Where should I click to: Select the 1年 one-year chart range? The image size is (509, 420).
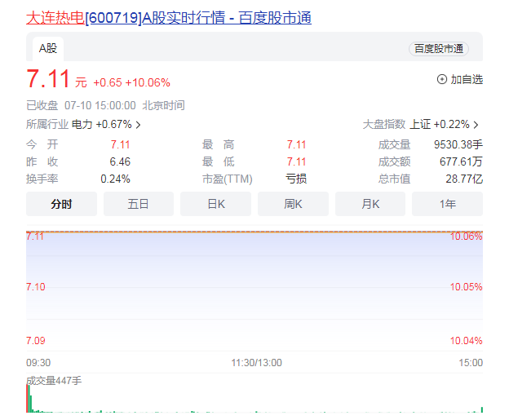click(447, 204)
